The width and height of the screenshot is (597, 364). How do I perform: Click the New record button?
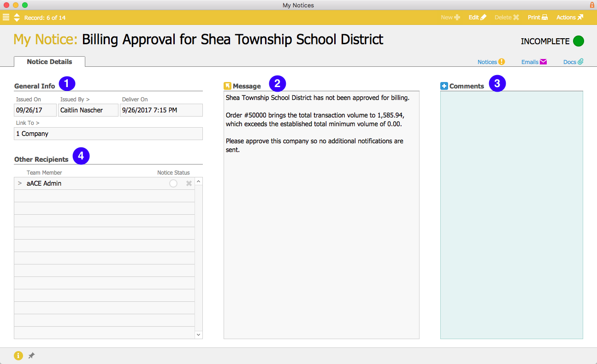tap(450, 18)
